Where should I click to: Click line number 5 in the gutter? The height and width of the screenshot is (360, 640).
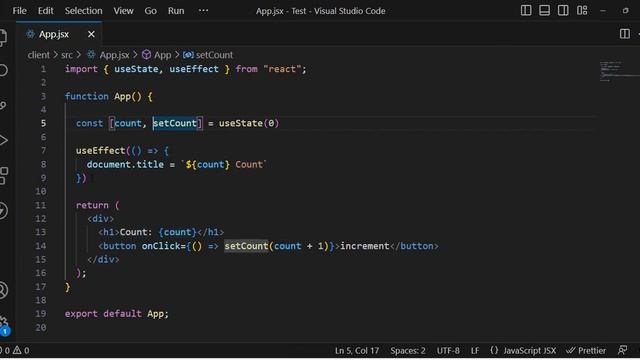pos(43,123)
